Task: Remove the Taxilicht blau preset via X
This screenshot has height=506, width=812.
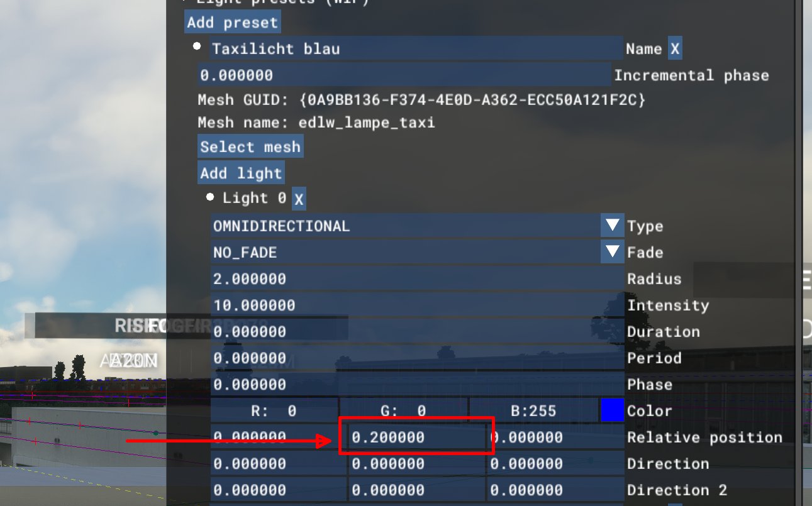Action: coord(674,49)
